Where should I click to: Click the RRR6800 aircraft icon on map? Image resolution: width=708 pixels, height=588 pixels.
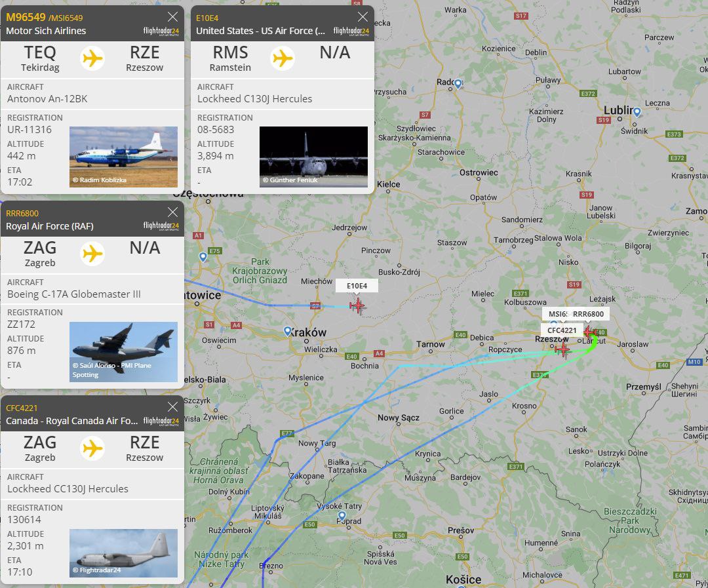tap(590, 332)
